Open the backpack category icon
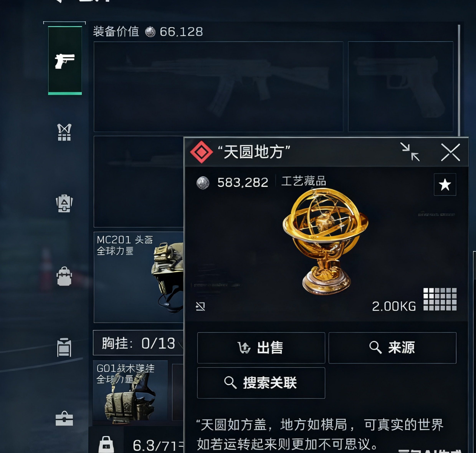Screen dimensions: 476x453 coord(64,276)
